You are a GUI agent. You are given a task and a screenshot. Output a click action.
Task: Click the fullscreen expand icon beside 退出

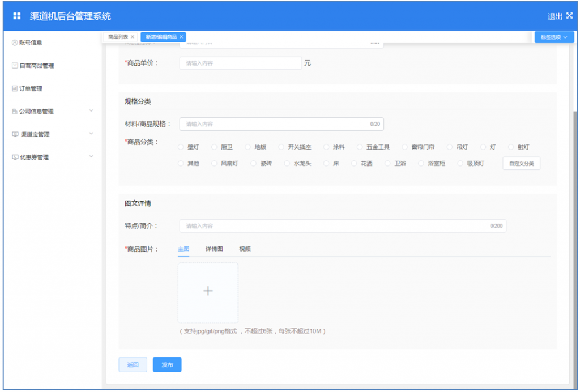[x=569, y=15]
